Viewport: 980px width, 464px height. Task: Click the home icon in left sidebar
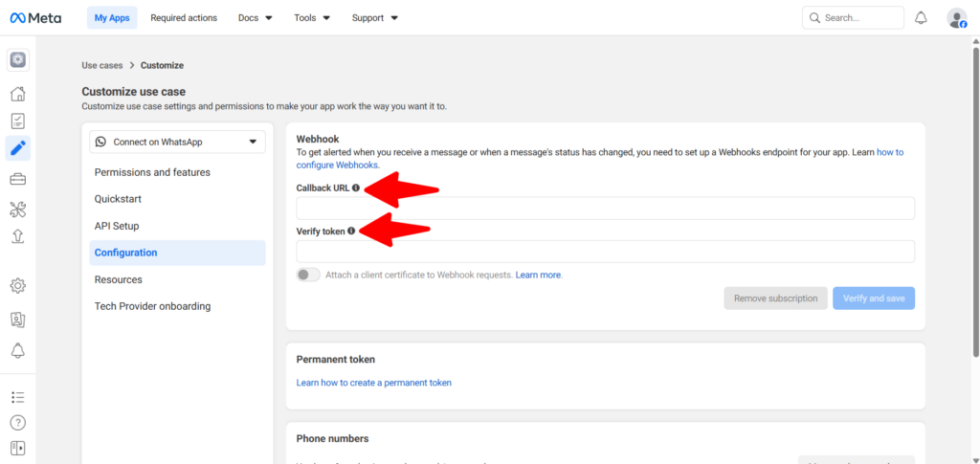tap(17, 94)
